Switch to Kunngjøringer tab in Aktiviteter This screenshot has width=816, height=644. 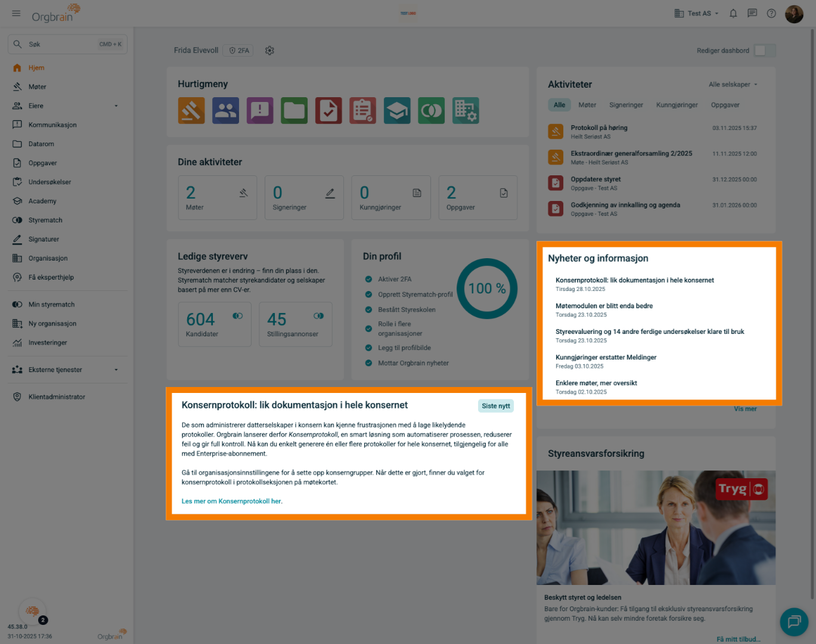click(x=677, y=105)
